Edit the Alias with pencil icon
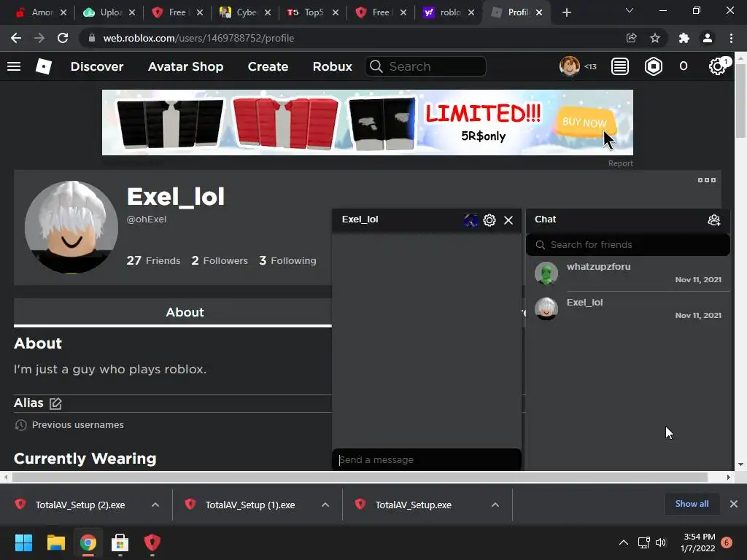The image size is (747, 560). 55,403
